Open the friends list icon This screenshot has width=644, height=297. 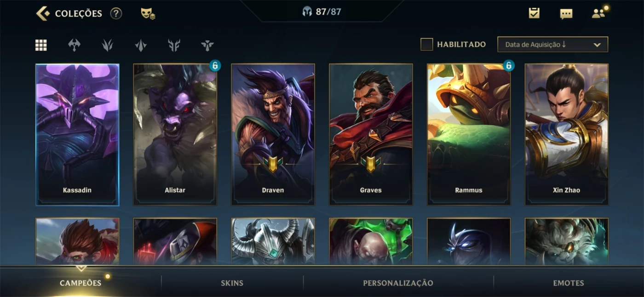coord(598,13)
